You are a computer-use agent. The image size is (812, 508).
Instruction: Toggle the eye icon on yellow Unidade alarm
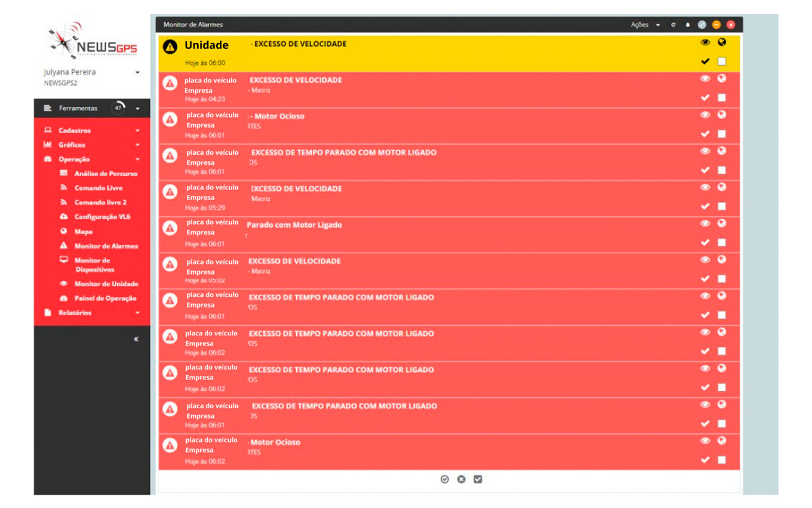coord(705,42)
